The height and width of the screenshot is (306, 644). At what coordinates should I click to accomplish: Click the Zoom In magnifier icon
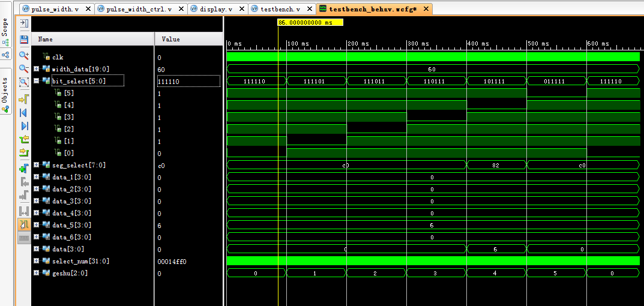pos(24,55)
